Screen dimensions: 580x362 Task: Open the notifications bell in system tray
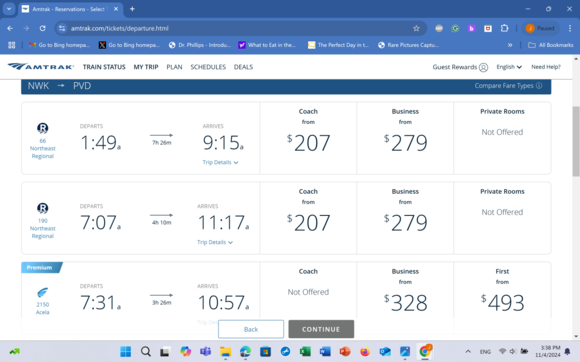[x=567, y=351]
